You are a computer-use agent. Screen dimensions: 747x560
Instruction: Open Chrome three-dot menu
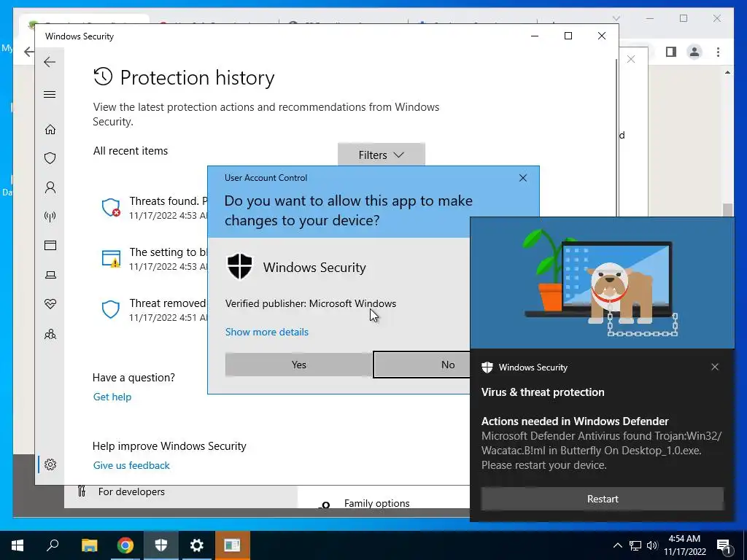pos(718,52)
